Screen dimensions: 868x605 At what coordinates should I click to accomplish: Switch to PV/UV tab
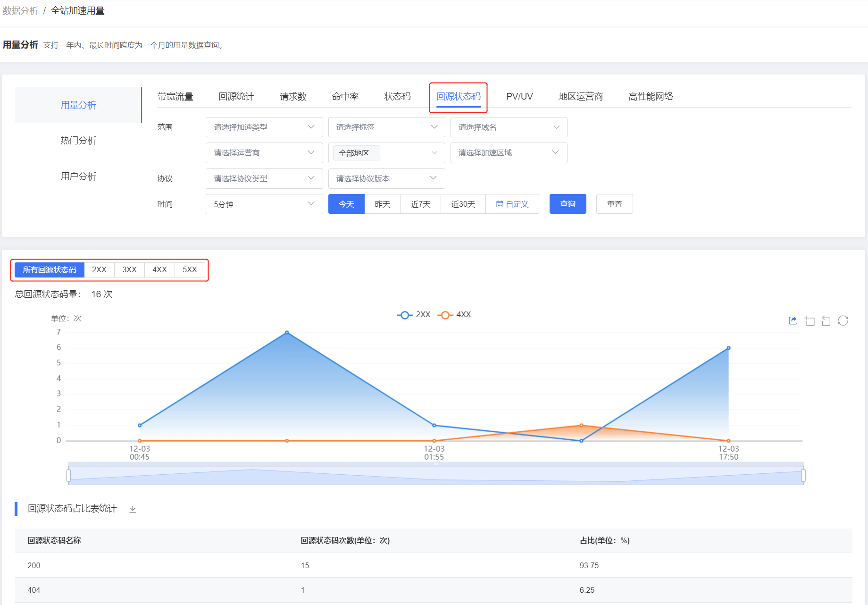click(x=519, y=96)
